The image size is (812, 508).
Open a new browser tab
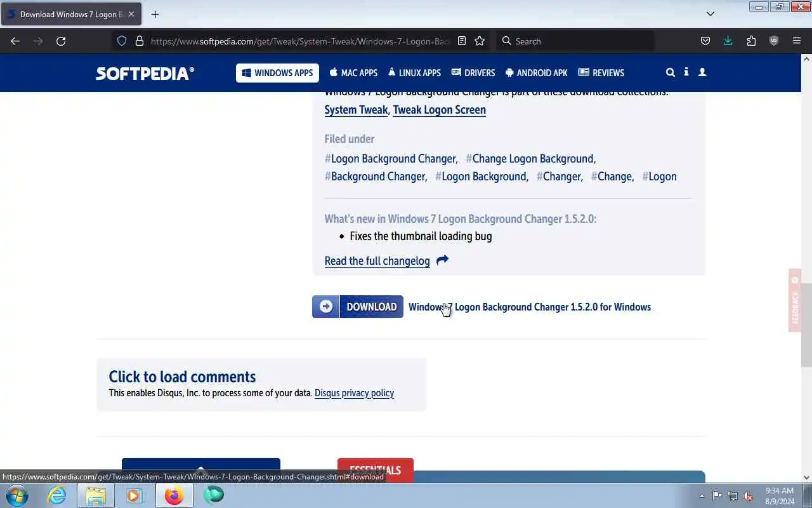tap(155, 14)
